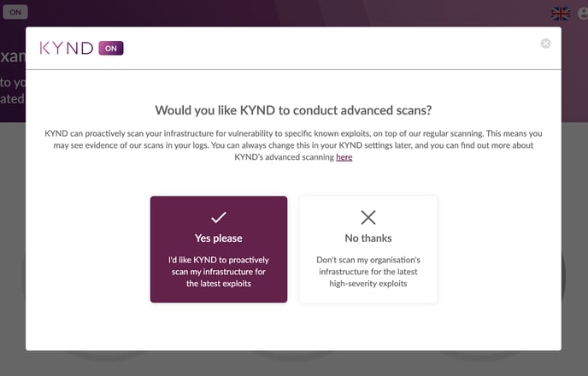Image resolution: width=588 pixels, height=376 pixels.
Task: Click the dark header bar above the dialog
Action: [293, 12]
